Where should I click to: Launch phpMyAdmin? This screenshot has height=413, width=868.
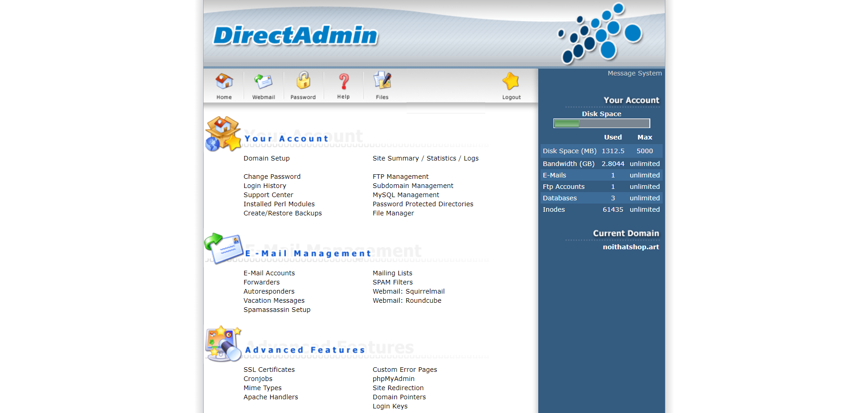[394, 379]
